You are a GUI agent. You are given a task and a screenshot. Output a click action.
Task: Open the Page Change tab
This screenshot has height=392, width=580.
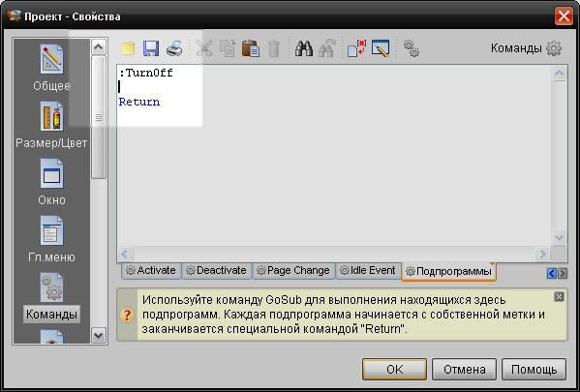click(293, 270)
